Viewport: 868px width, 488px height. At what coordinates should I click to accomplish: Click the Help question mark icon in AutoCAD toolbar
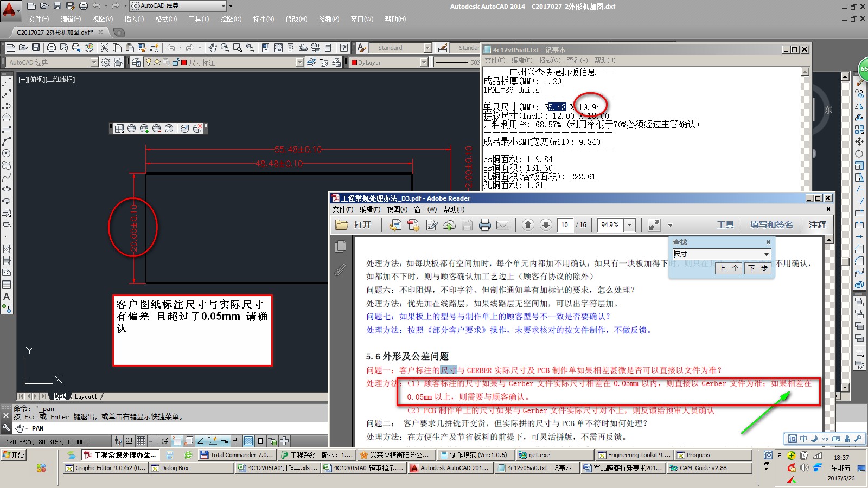pyautogui.click(x=343, y=48)
